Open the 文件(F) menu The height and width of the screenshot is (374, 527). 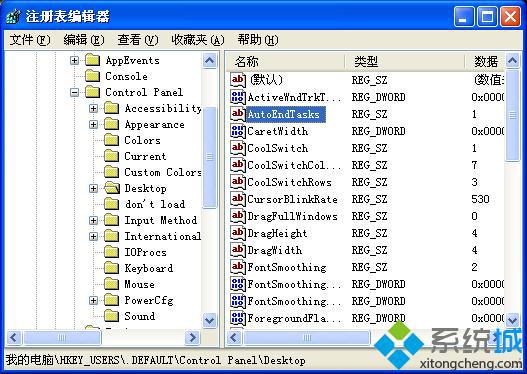pos(30,40)
